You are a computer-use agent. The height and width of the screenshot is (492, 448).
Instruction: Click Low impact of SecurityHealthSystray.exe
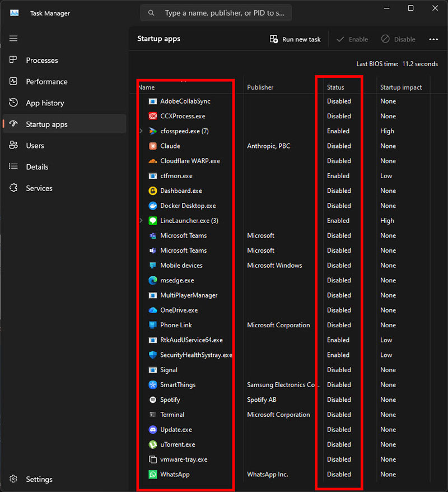click(386, 355)
